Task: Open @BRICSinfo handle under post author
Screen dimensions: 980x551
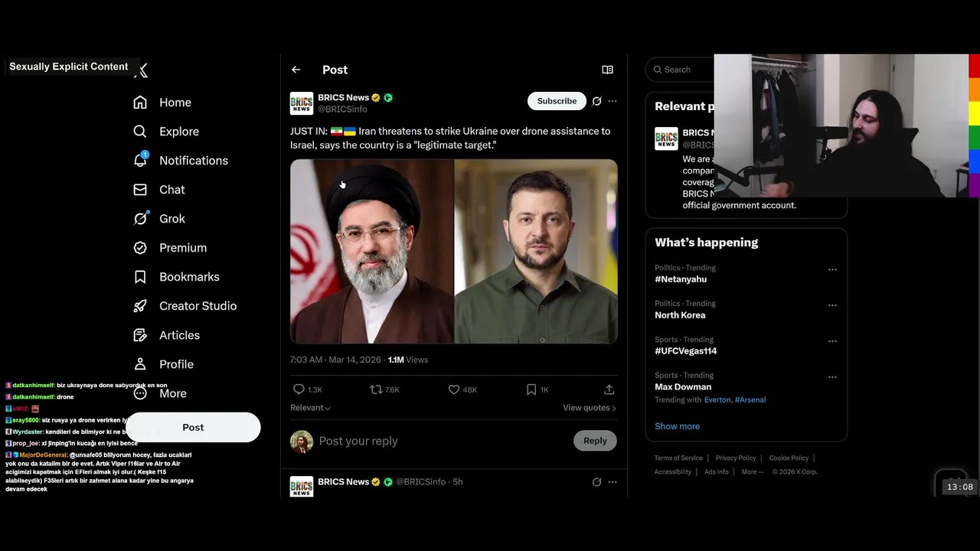Action: point(342,109)
